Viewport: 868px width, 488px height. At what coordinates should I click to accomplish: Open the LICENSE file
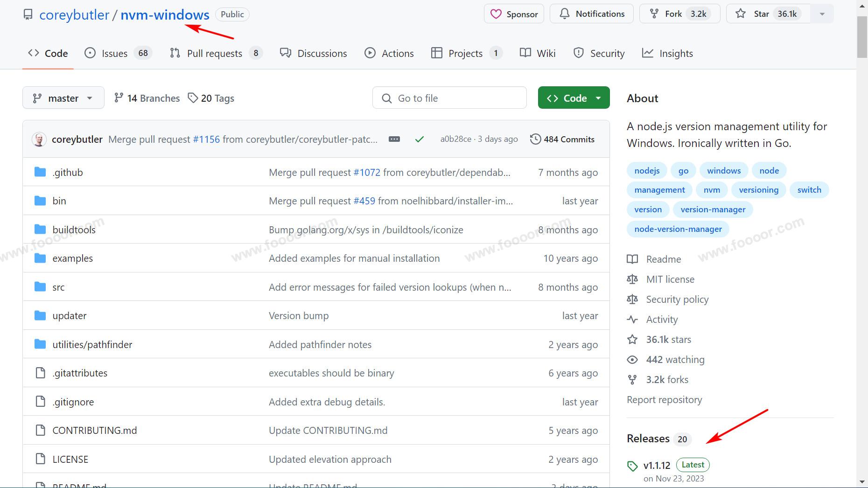(70, 459)
